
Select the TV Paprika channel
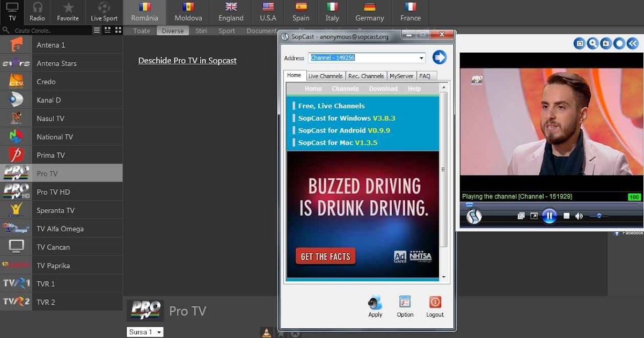(61, 265)
